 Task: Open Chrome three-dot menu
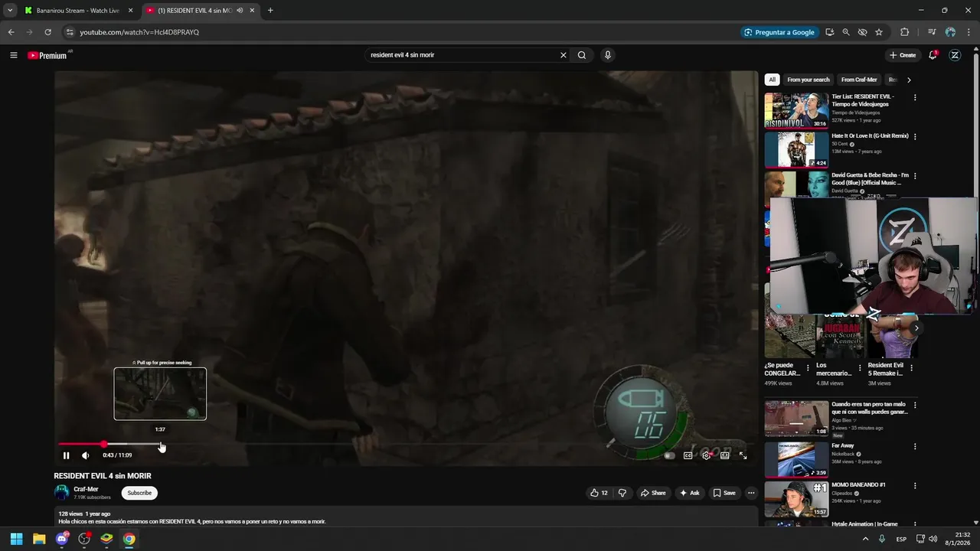point(969,32)
